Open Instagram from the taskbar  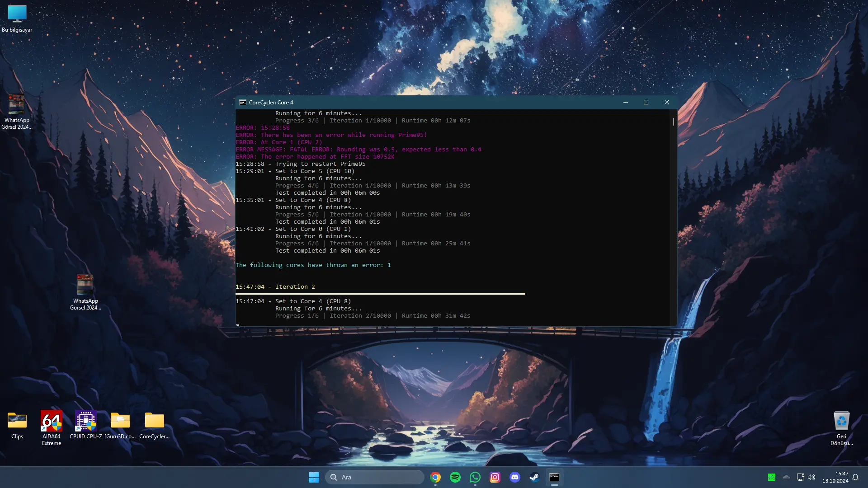point(495,477)
